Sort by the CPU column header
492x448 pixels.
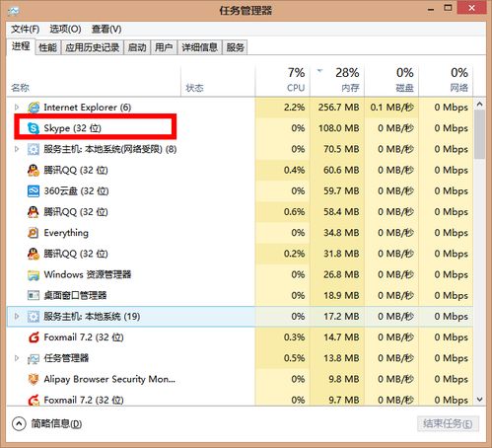pyautogui.click(x=283, y=80)
